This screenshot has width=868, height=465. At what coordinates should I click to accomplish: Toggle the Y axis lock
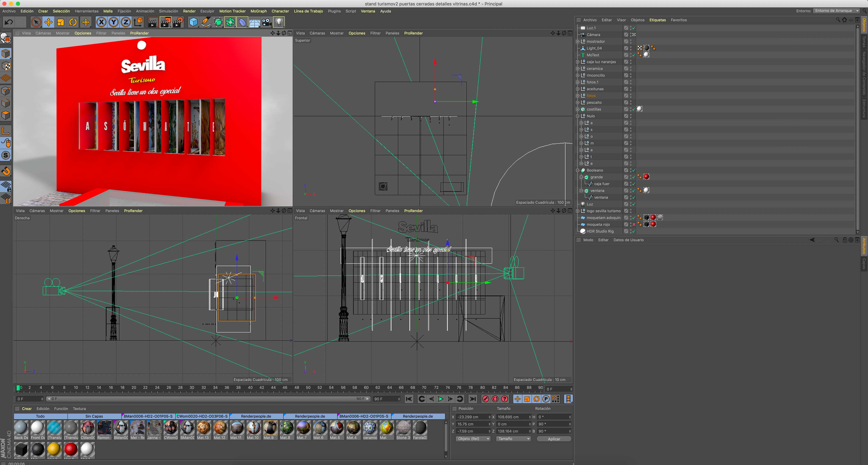[x=113, y=22]
